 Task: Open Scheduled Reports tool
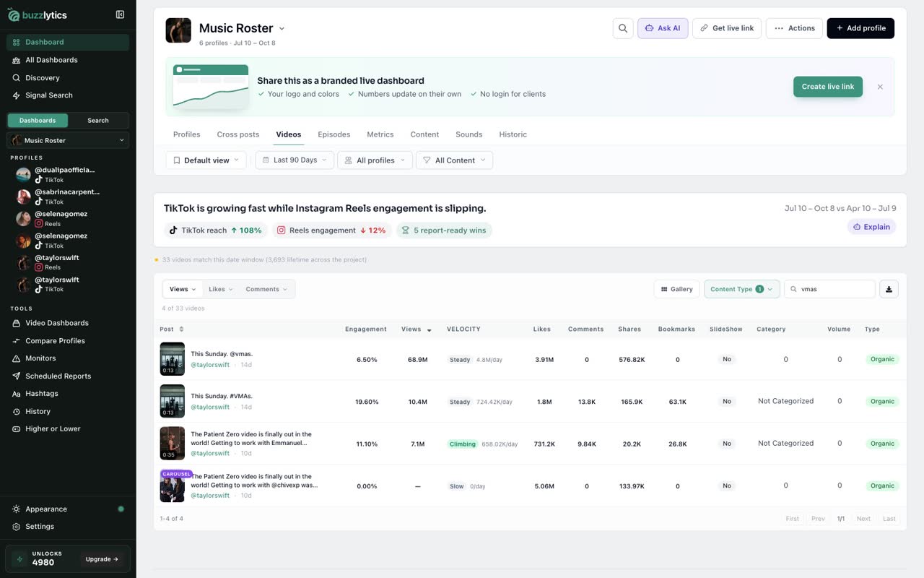(68, 376)
